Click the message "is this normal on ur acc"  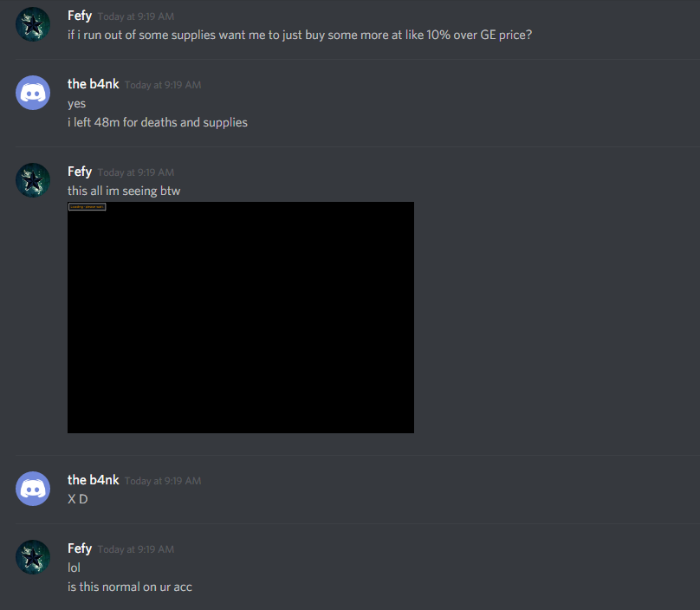pyautogui.click(x=129, y=587)
